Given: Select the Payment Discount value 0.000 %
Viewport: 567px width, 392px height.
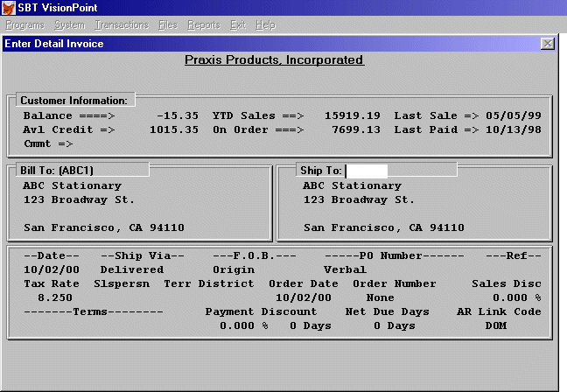Looking at the screenshot, I should (244, 325).
